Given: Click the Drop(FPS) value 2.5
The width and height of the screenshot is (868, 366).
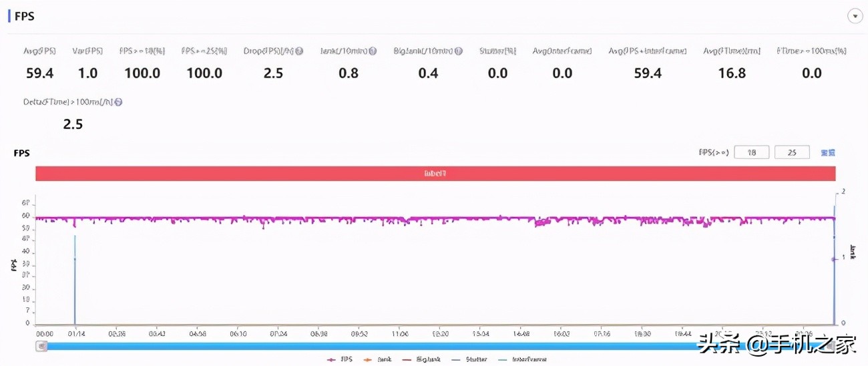Looking at the screenshot, I should click(x=273, y=73).
